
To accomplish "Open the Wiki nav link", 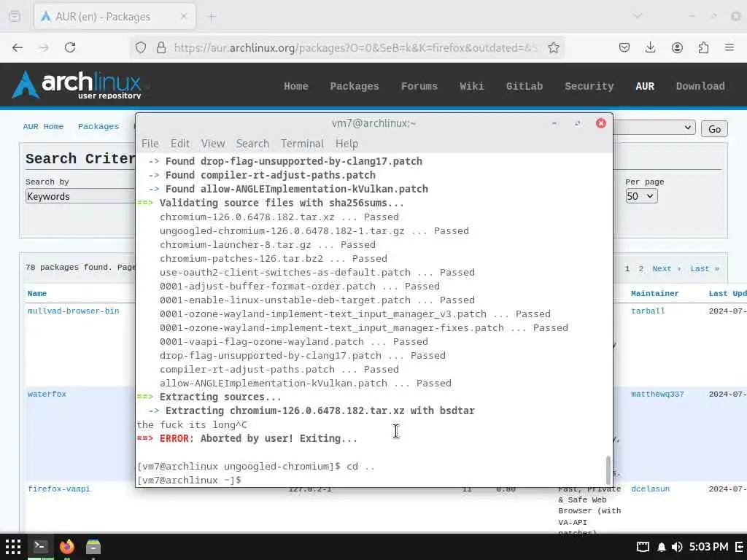I will point(472,86).
